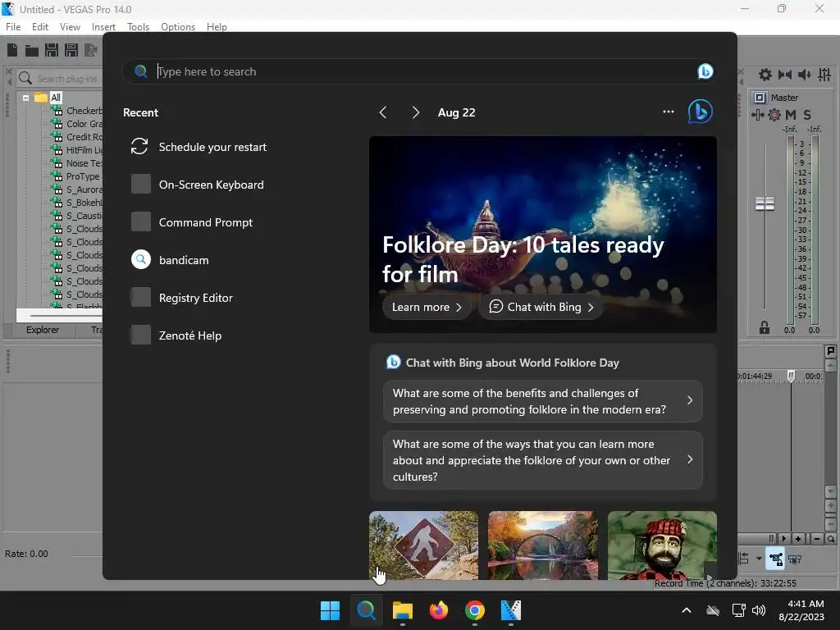This screenshot has width=840, height=630.
Task: Open the bearded lumberjack statue thumbnail
Action: [x=662, y=546]
